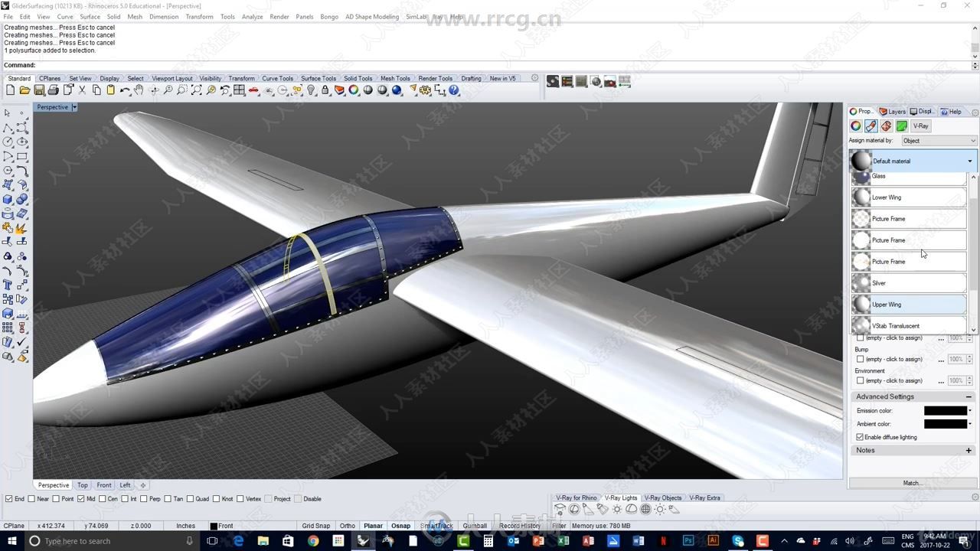Toggle Grid Snap in status bar
This screenshot has height=551, width=980.
[x=315, y=526]
